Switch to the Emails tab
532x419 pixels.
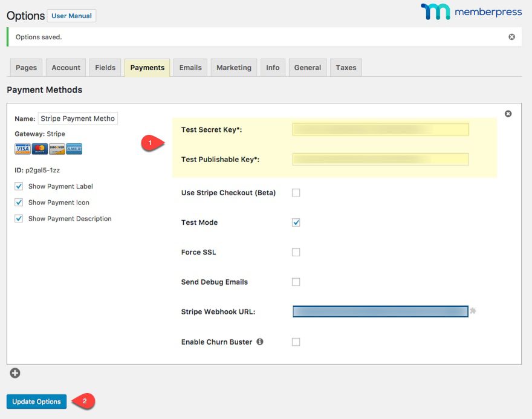tap(190, 67)
